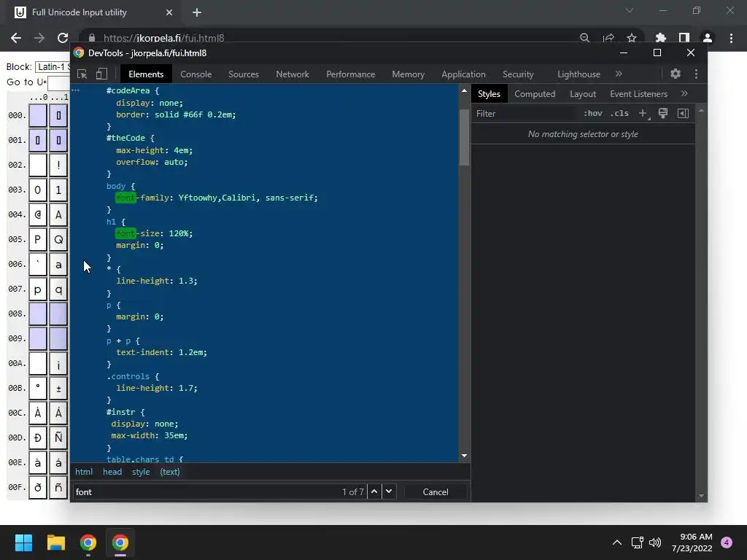Switch to the Elements panel
Image resolution: width=747 pixels, height=560 pixels.
point(146,74)
